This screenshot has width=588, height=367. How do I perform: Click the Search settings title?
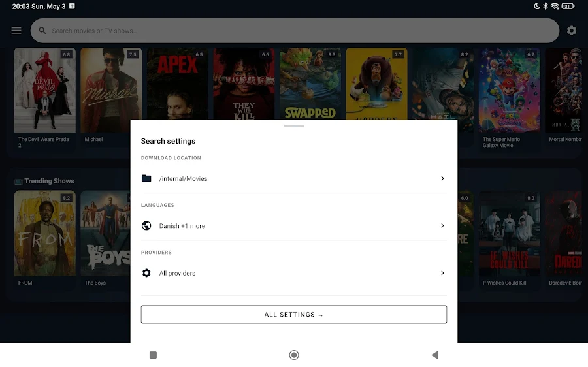168,141
